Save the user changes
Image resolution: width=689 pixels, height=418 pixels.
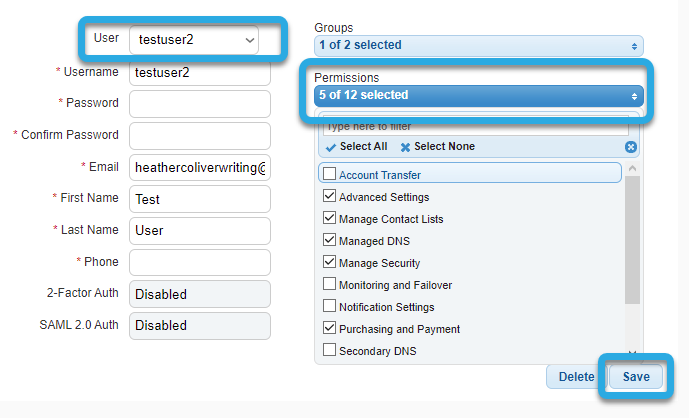[x=636, y=377]
